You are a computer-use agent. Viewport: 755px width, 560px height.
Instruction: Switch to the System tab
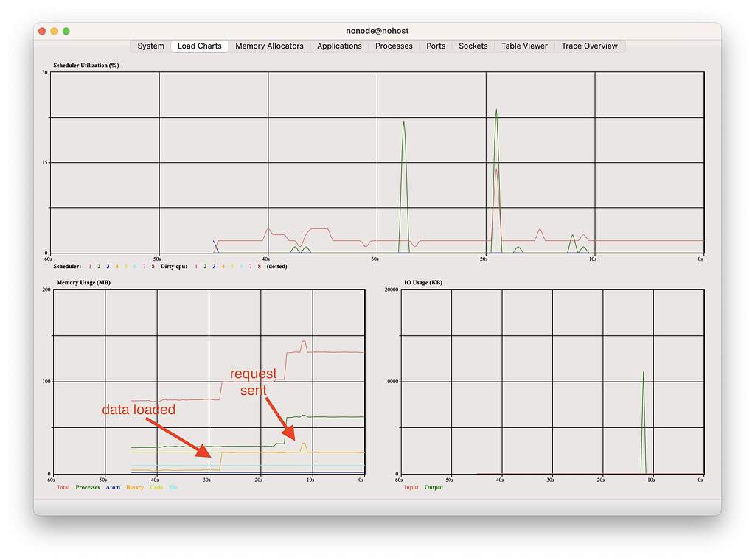pos(150,46)
